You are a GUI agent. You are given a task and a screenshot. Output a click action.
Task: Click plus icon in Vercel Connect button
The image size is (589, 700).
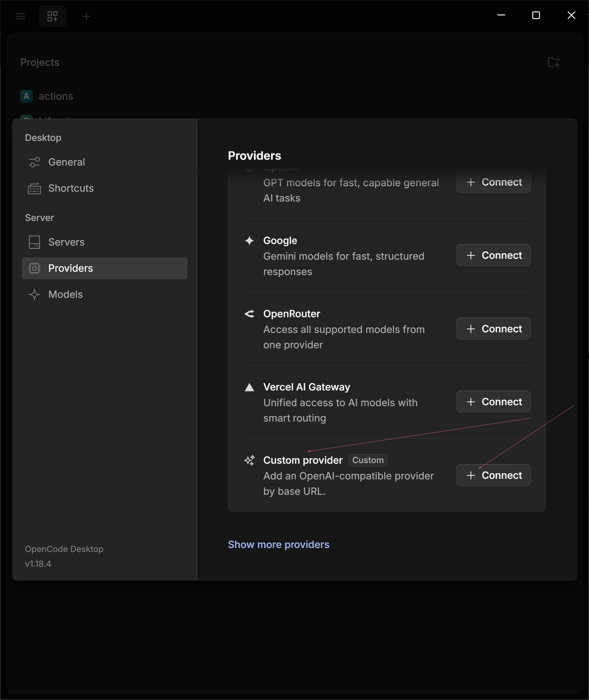(471, 402)
